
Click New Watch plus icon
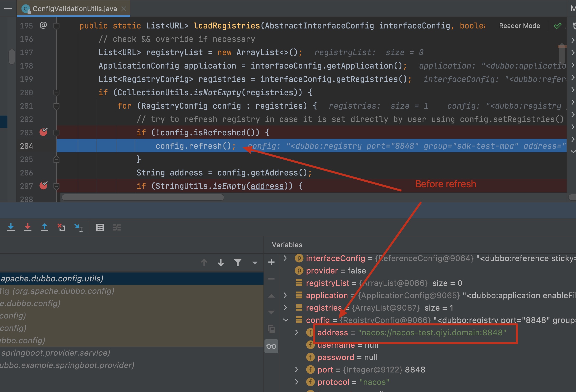point(271,262)
